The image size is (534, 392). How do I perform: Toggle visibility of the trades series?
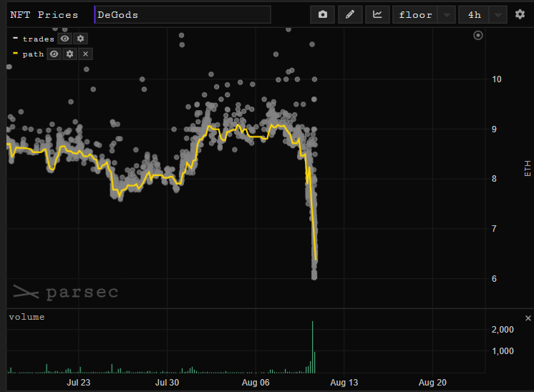(x=64, y=39)
